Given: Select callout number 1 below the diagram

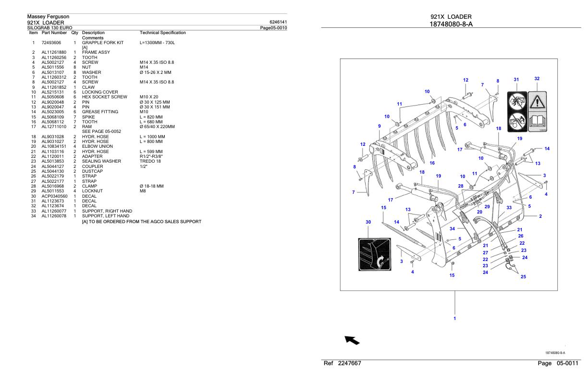Looking at the screenshot, I should coord(455,318).
